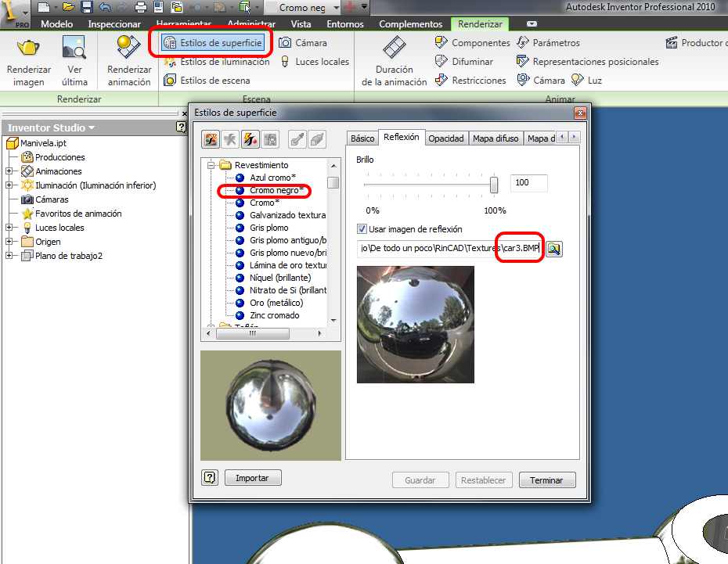The width and height of the screenshot is (728, 564).
Task: Open the Mapa difuso tab
Action: pos(496,138)
